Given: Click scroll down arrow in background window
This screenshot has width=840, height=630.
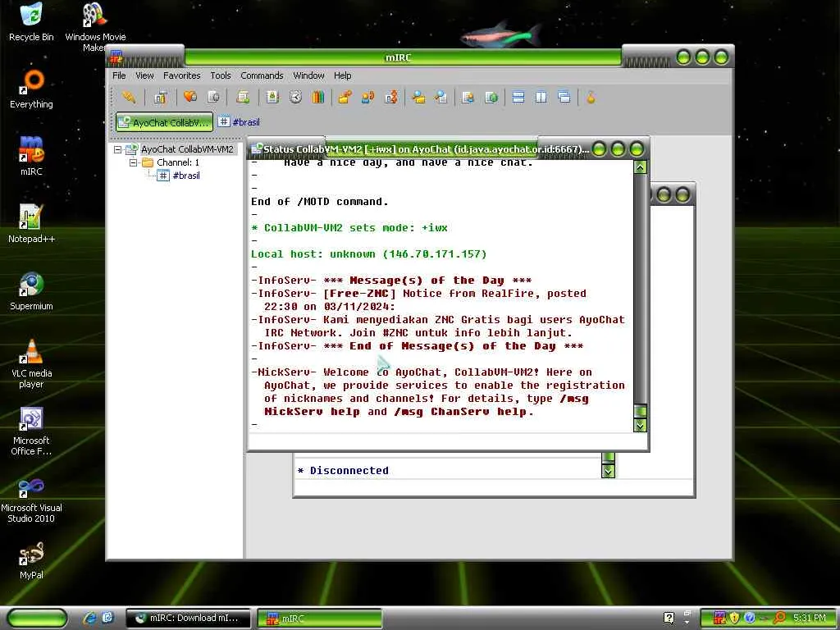Looking at the screenshot, I should (608, 471).
